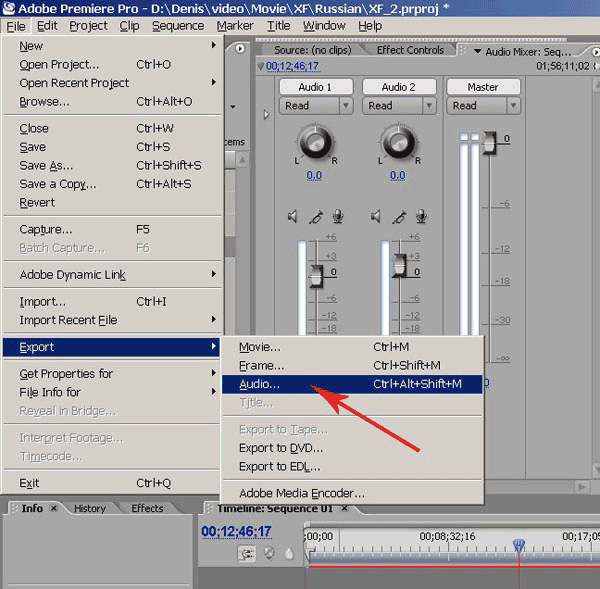Select Capture... in the File menu
The height and width of the screenshot is (589, 600).
point(113,230)
